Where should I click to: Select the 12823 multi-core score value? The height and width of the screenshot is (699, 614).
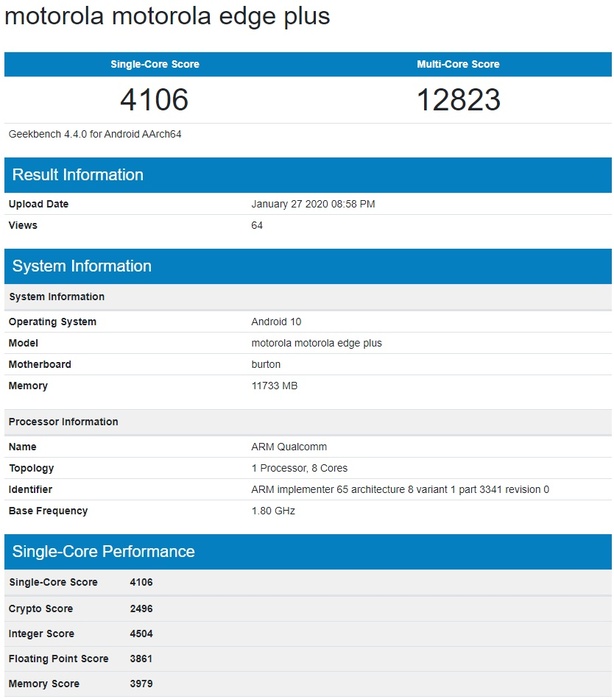458,100
